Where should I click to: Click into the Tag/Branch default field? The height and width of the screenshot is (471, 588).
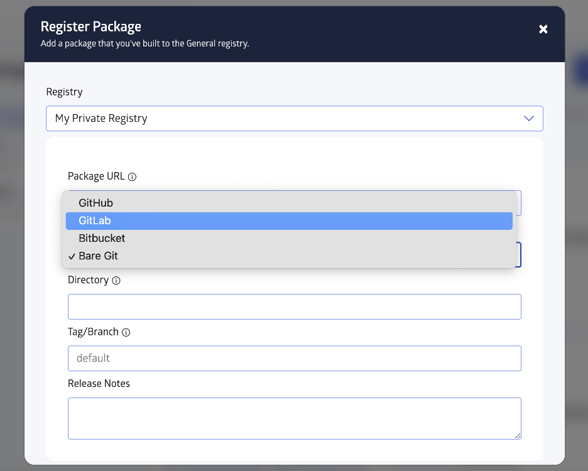pos(294,358)
